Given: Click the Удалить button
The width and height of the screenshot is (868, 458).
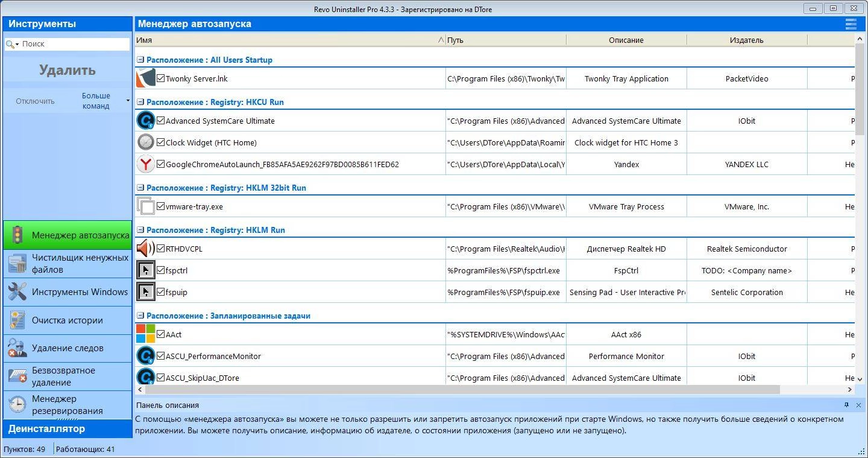Looking at the screenshot, I should [x=68, y=70].
